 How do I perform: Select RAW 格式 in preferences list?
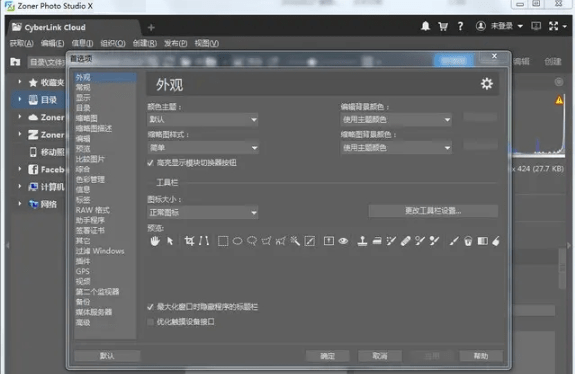coord(92,210)
